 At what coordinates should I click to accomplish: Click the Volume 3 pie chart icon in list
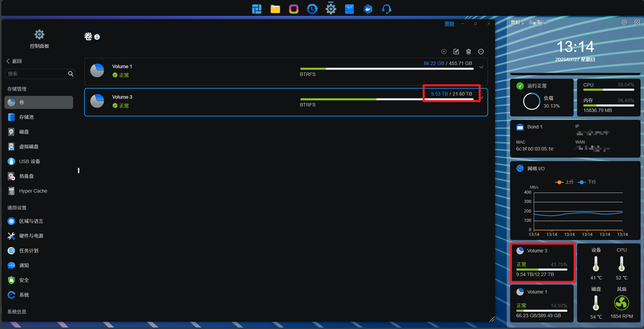point(97,101)
